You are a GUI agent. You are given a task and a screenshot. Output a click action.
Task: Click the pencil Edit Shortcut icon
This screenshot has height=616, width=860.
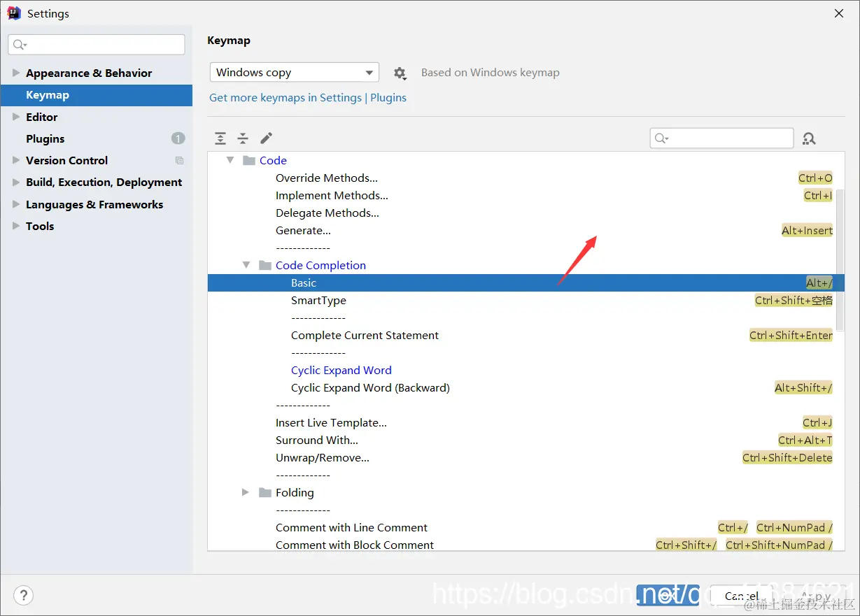click(x=266, y=138)
